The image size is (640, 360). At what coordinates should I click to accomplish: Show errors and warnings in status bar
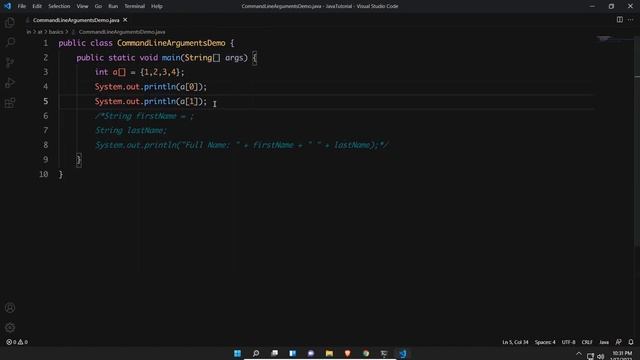coord(17,342)
